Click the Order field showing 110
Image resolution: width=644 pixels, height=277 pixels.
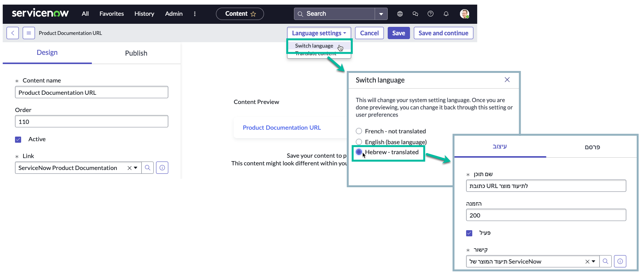tap(91, 122)
